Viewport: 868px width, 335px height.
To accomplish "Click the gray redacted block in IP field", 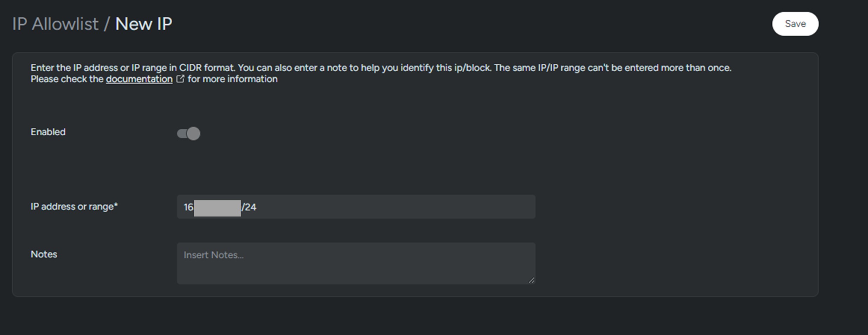I will [x=217, y=208].
